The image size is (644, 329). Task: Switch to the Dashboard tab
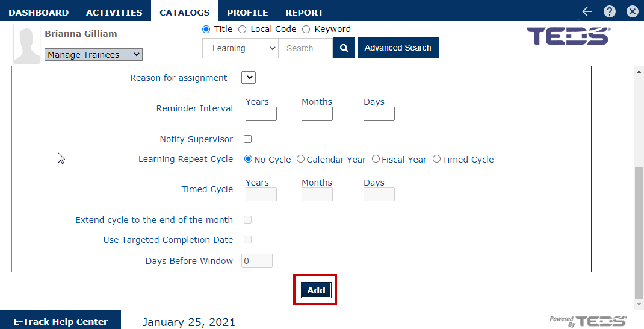[x=39, y=12]
